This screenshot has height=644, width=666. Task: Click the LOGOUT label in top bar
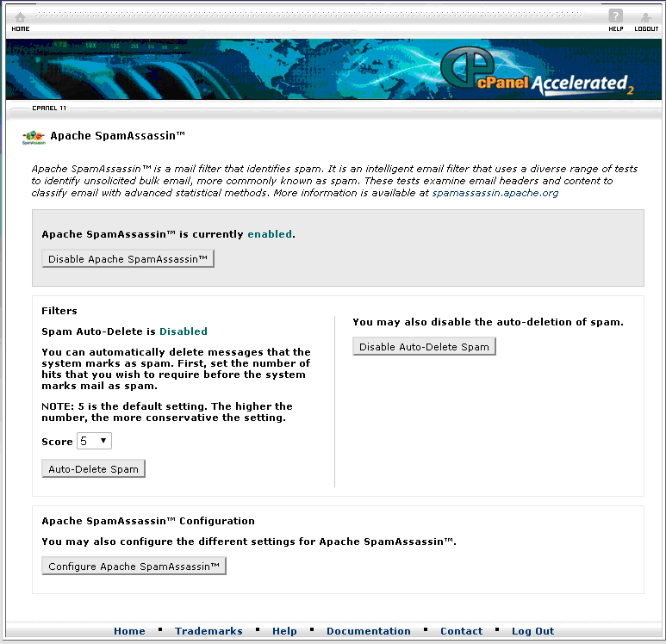click(646, 29)
